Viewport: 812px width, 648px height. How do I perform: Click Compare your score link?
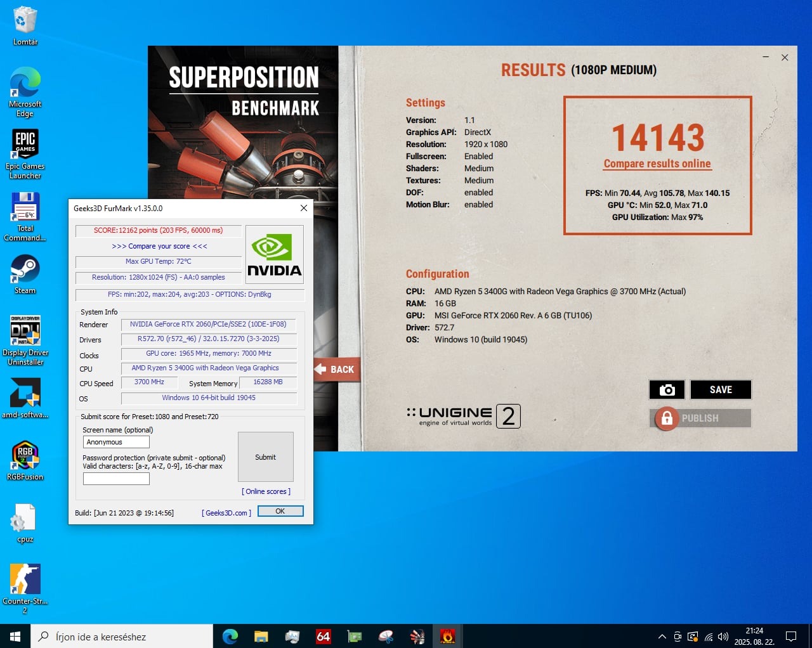(x=159, y=246)
